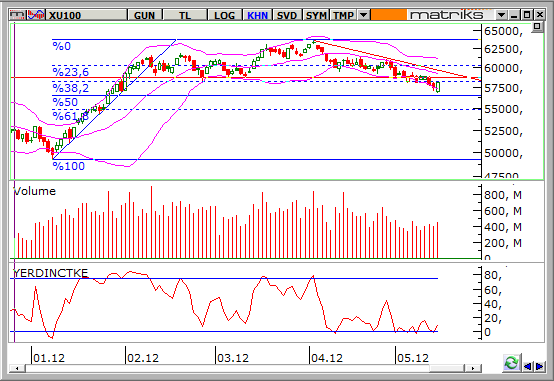This screenshot has height=381, width=554.
Task: Minimize the XU100 chart window
Action: [514, 15]
